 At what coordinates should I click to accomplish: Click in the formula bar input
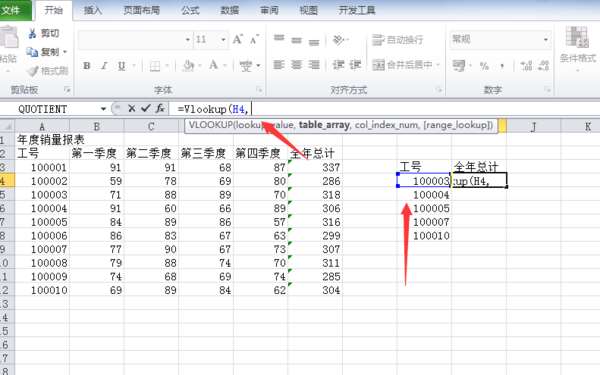point(385,109)
